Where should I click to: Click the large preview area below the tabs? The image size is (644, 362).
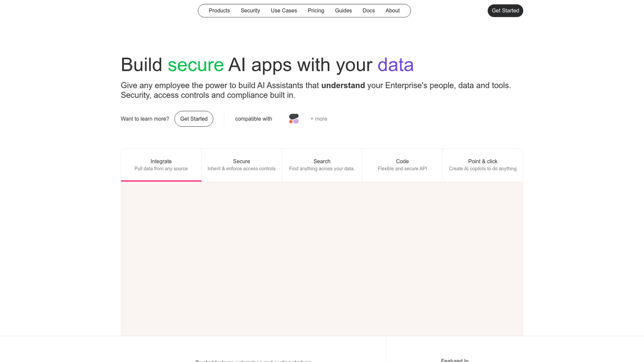(322, 259)
